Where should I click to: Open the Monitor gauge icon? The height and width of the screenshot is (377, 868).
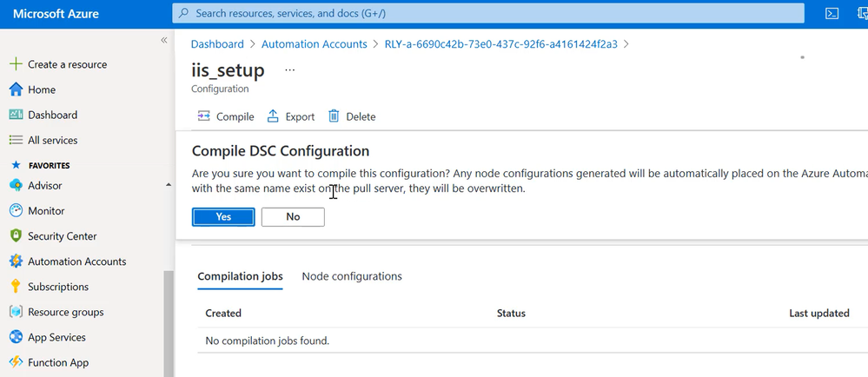pyautogui.click(x=16, y=211)
